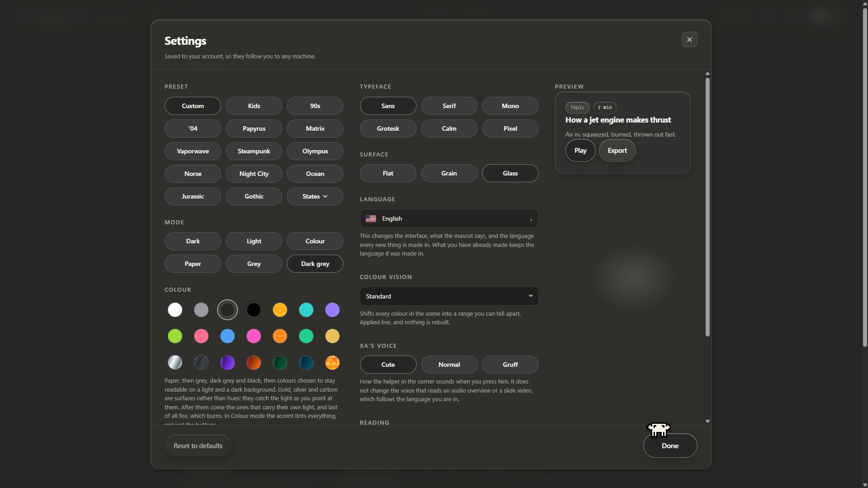Select the Mono typeface
This screenshot has height=488, width=868.
(x=510, y=106)
